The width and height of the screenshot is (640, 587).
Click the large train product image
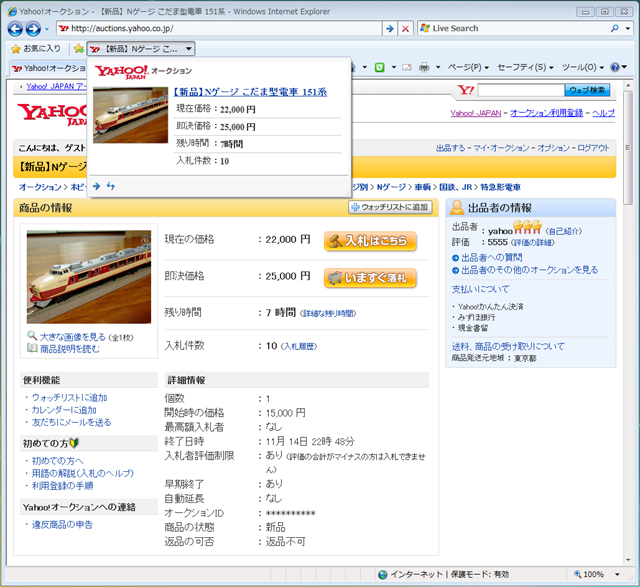[x=89, y=277]
